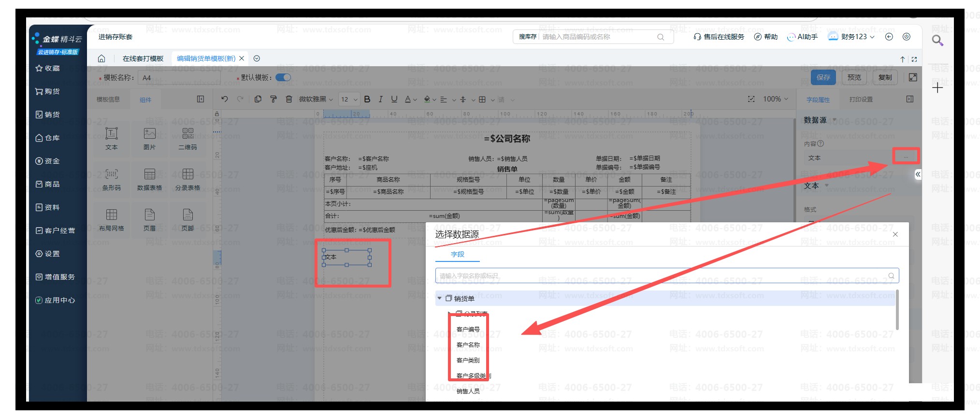Open the fill color bucket picker

point(430,99)
